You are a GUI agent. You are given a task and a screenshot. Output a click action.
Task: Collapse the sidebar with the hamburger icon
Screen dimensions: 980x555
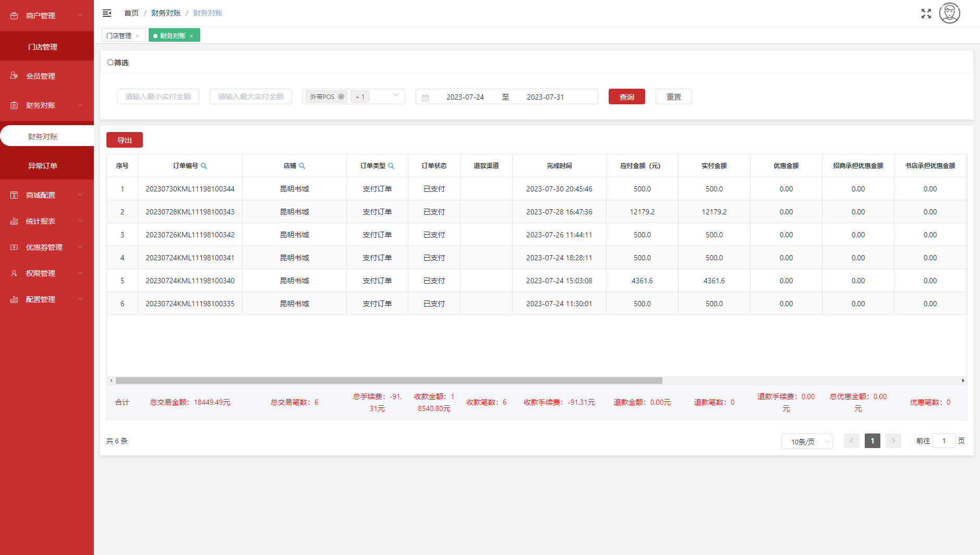click(107, 13)
